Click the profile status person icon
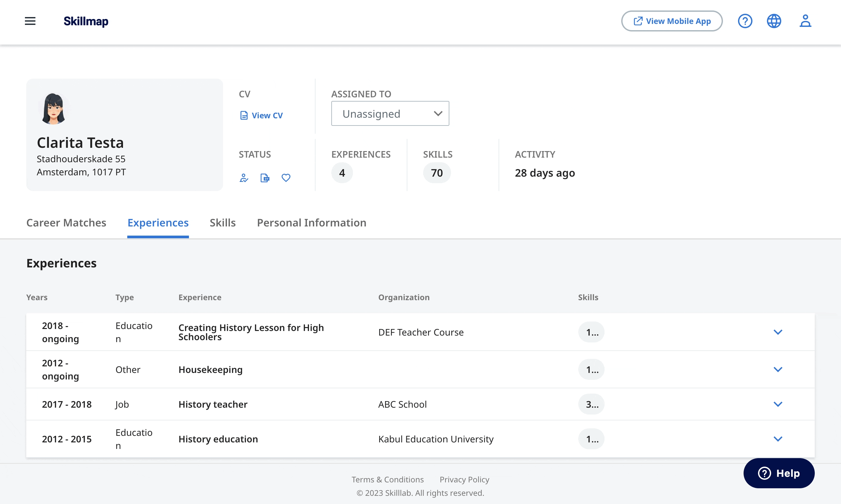The height and width of the screenshot is (504, 841). click(244, 178)
